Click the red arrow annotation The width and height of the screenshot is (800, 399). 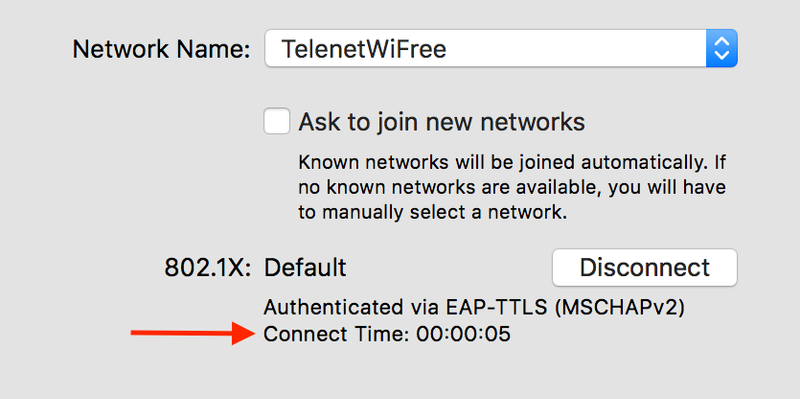192,333
